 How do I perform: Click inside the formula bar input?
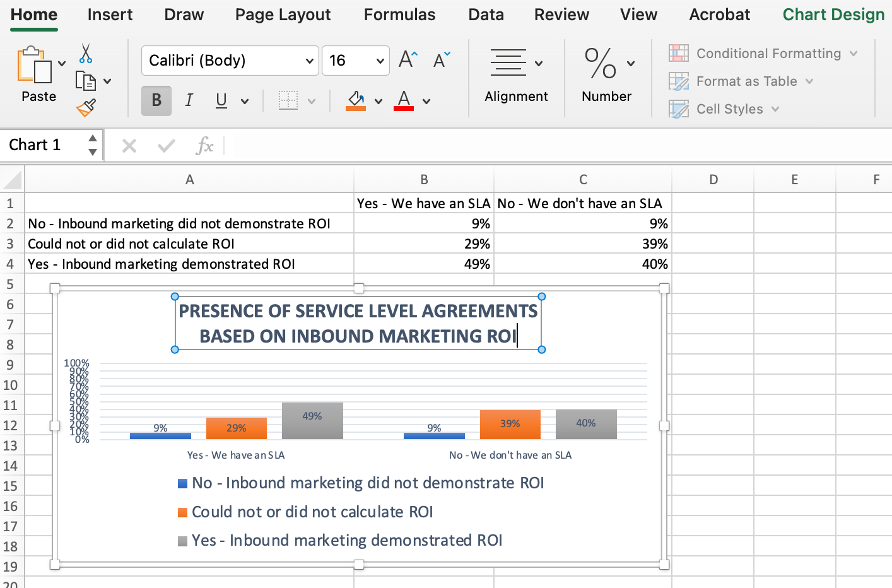click(561, 146)
